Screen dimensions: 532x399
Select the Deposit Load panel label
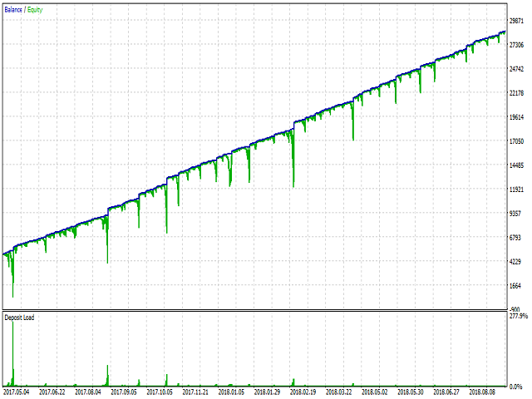tap(21, 318)
